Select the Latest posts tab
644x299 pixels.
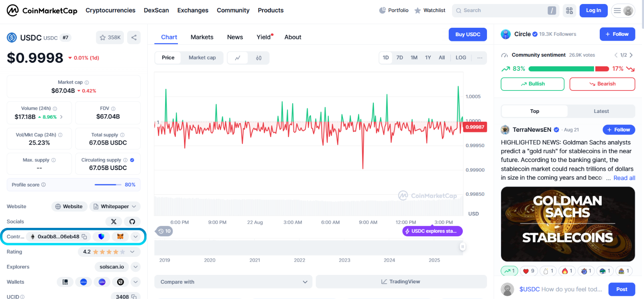[601, 111]
